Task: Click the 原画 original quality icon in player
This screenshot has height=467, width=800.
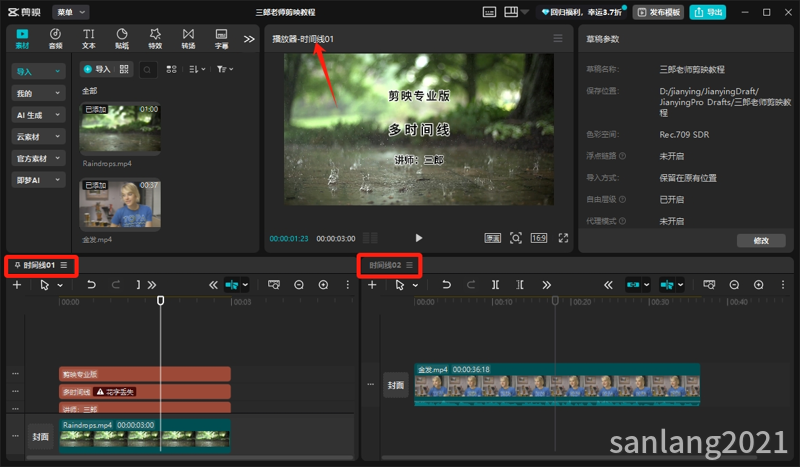Action: pos(492,238)
